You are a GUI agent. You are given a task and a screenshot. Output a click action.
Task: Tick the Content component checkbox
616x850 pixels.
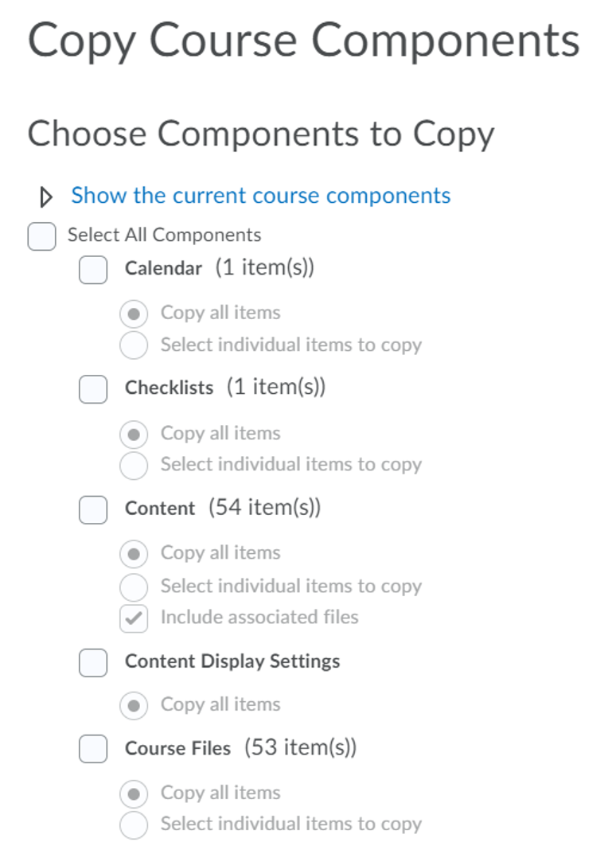coord(93,509)
